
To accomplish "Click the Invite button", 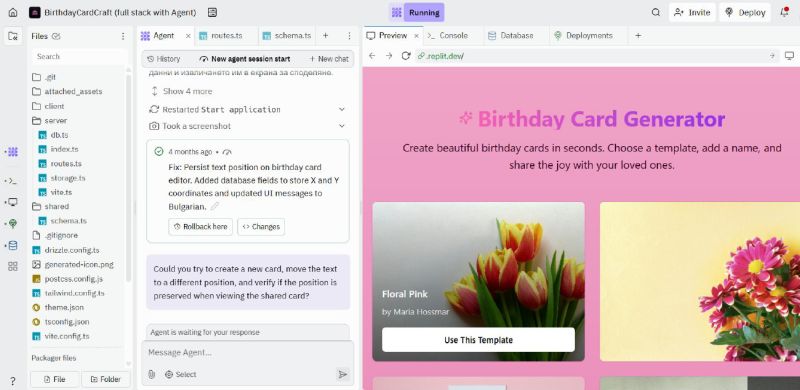I will pyautogui.click(x=692, y=13).
